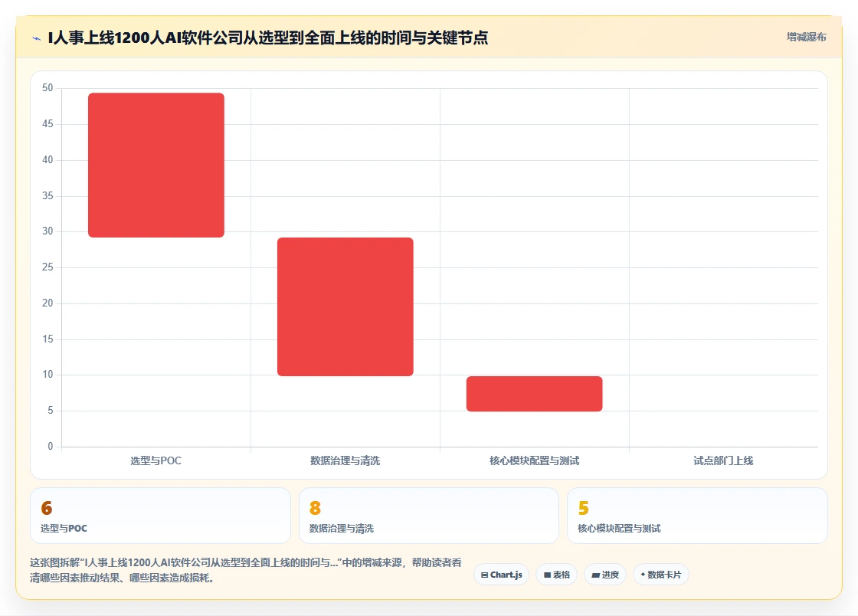The image size is (858, 616).
Task: Open the card showing 6 选型与POC
Action: point(160,516)
